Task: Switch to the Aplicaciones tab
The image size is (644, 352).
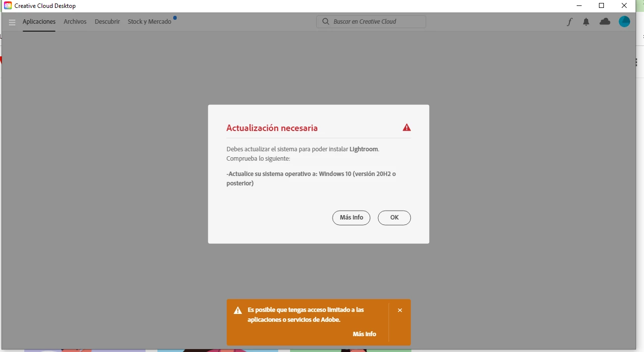Action: coord(39,22)
